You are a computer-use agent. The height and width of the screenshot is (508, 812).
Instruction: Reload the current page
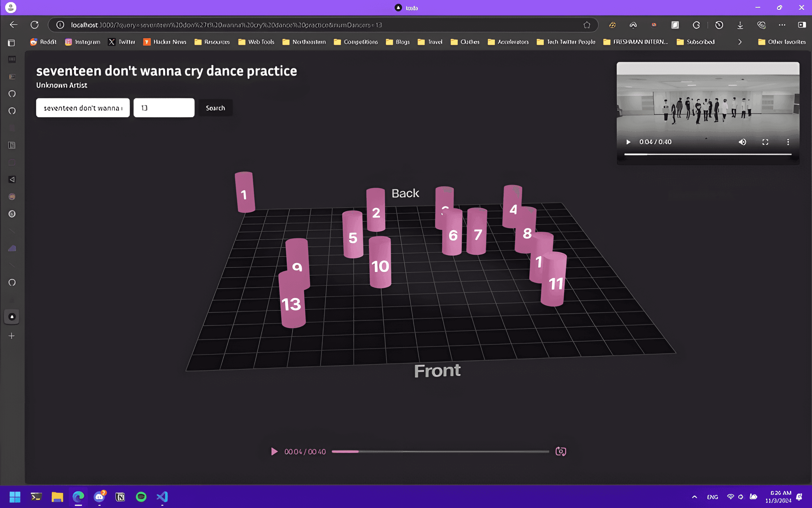tap(34, 25)
